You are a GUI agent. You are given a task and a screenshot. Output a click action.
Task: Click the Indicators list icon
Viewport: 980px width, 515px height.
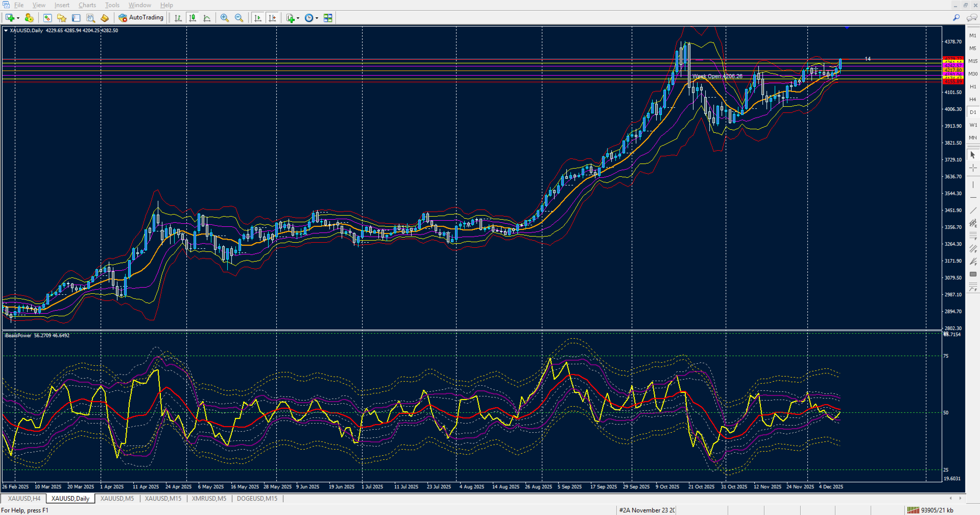tap(290, 18)
